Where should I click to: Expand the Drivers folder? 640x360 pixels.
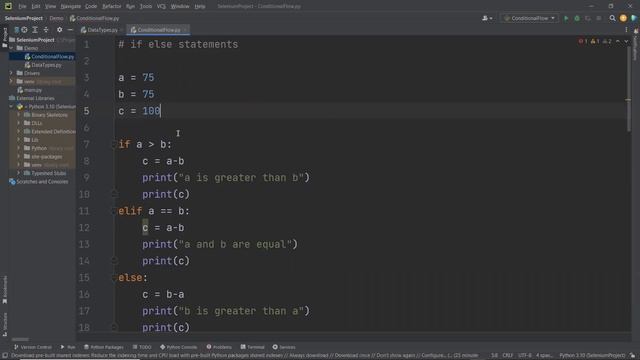(x=11, y=73)
